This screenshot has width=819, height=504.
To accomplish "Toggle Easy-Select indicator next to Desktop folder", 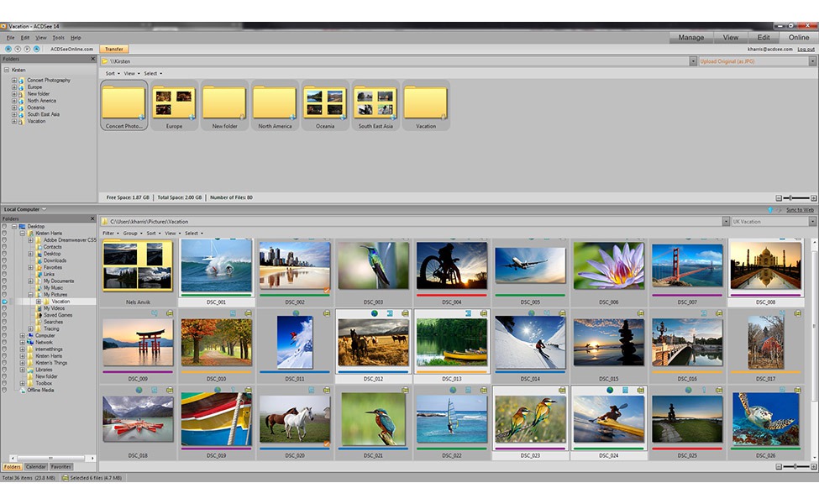I will pyautogui.click(x=4, y=226).
